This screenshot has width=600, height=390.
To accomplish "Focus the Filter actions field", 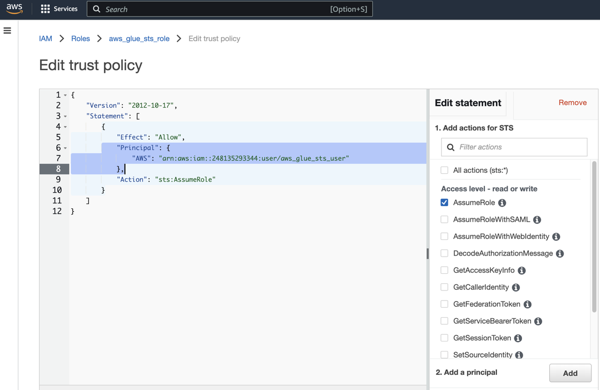I will pos(514,147).
